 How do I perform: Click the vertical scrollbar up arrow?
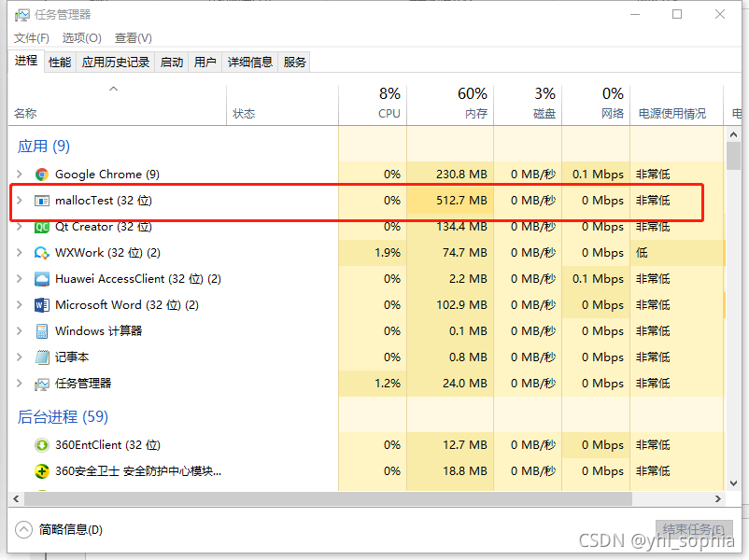pos(734,134)
